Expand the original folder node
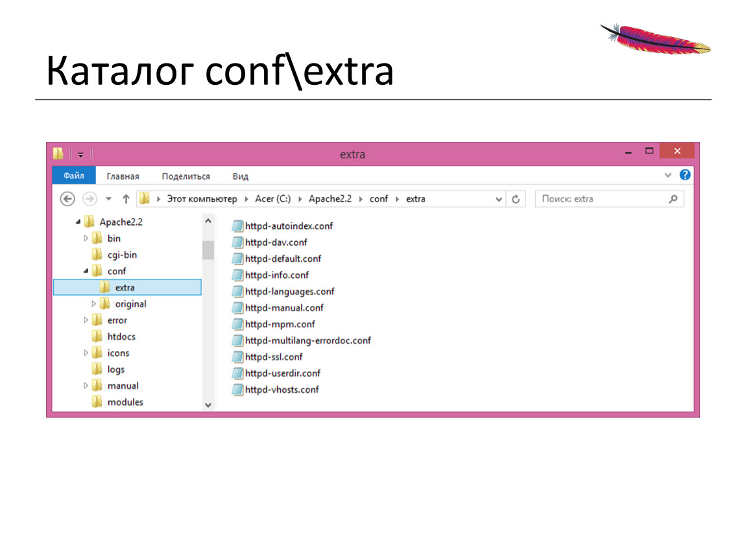 coord(94,304)
